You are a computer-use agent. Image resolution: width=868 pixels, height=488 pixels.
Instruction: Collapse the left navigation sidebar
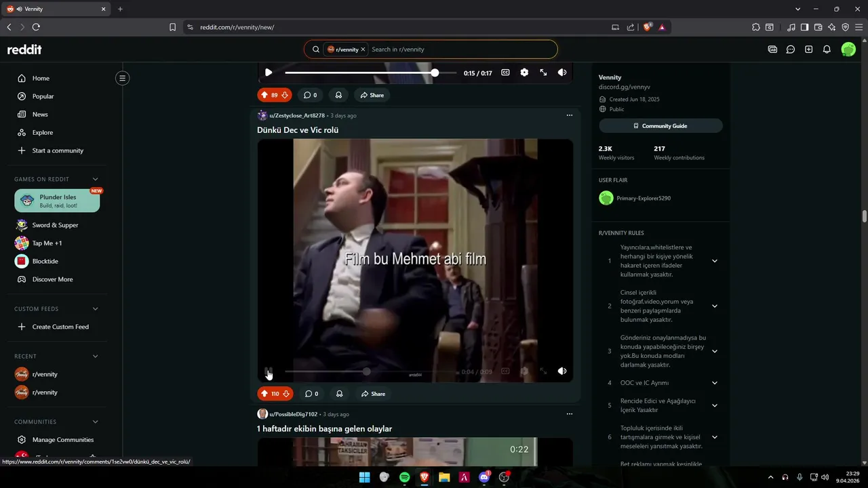[122, 78]
